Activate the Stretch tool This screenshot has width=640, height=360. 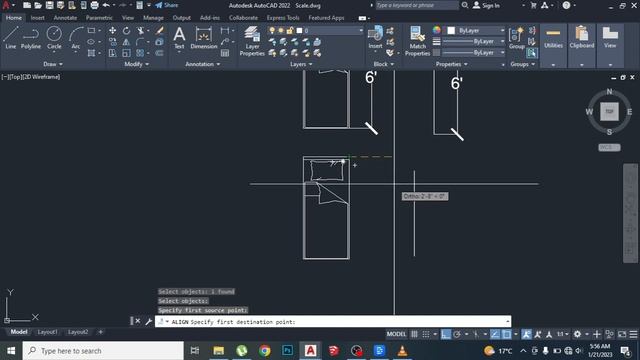point(112,53)
